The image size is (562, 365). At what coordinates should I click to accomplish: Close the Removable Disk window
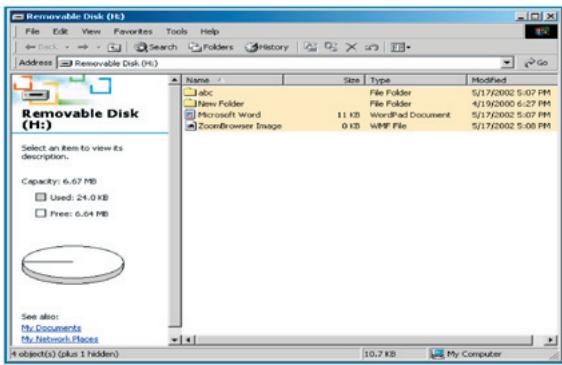(550, 16)
